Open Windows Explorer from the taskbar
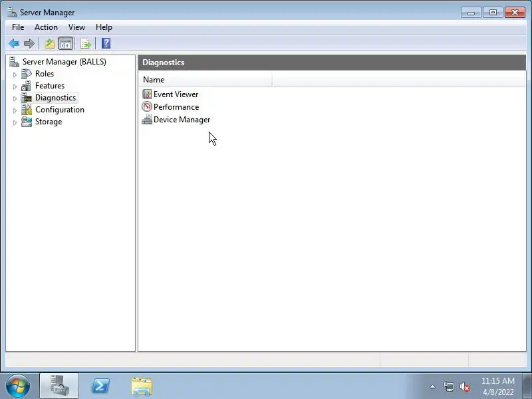532x399 pixels. (142, 386)
